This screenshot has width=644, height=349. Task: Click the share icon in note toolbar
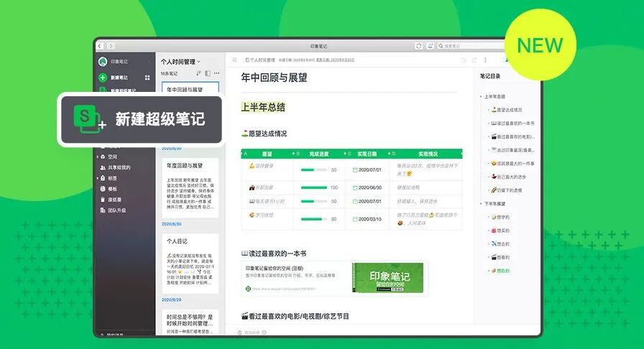[474, 60]
